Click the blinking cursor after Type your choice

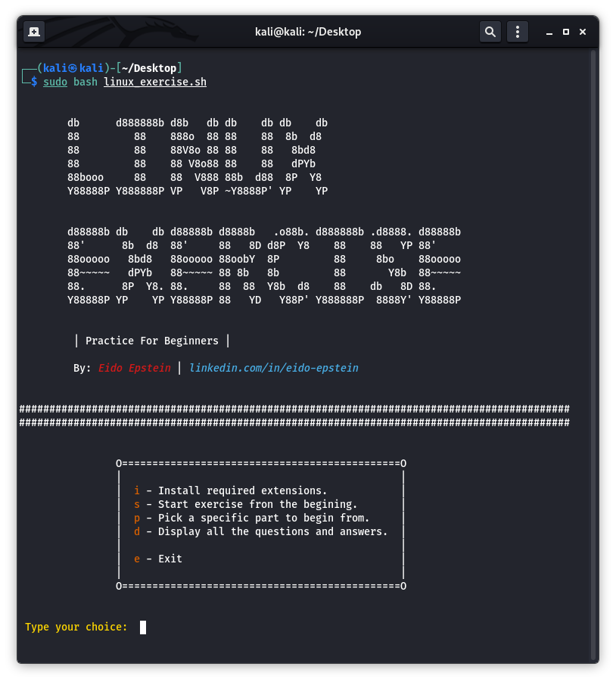point(142,627)
